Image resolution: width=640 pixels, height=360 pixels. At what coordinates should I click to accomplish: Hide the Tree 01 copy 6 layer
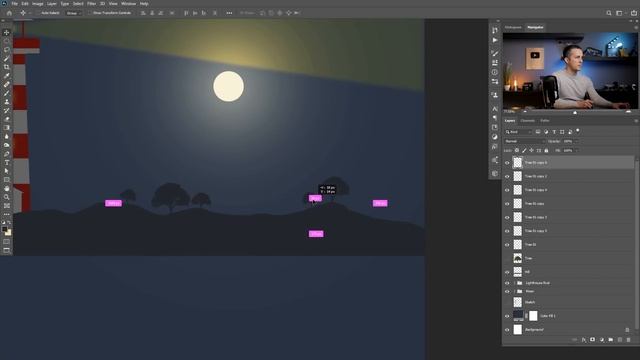click(507, 163)
